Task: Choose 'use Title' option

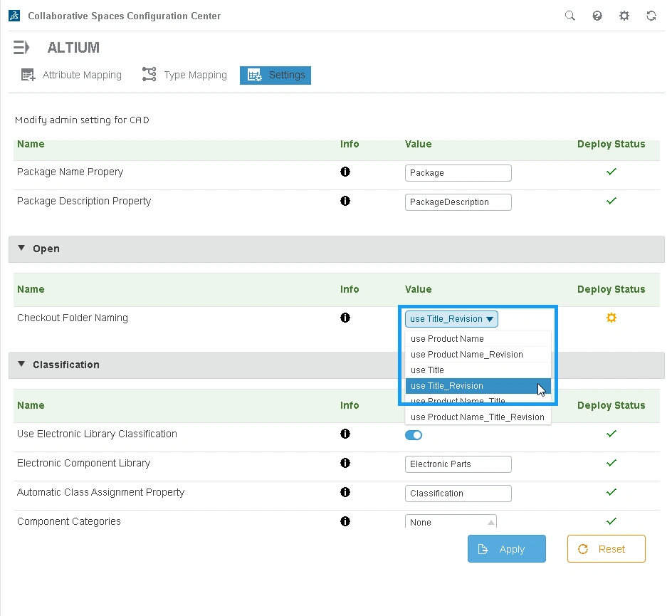Action: point(478,370)
